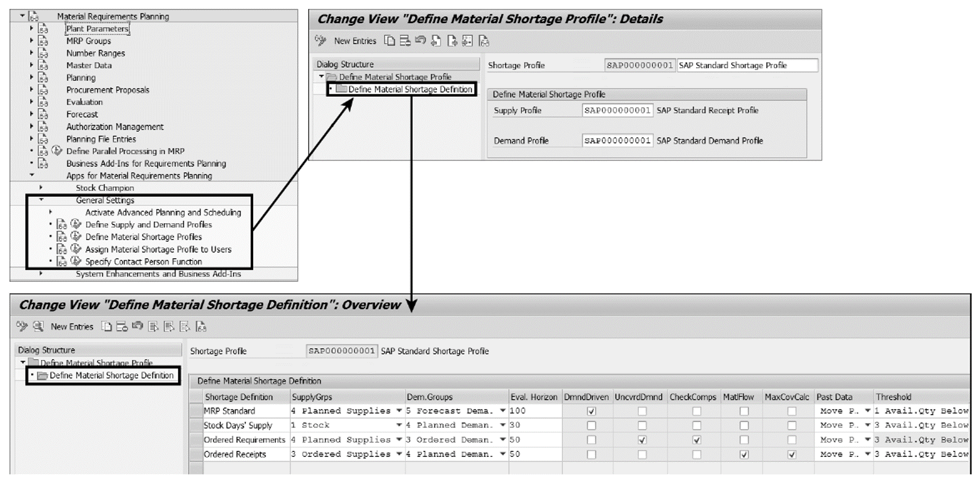980x483 pixels.
Task: Disable UncvrdDmnd checkbox for Ordered Requirements
Action: click(642, 440)
